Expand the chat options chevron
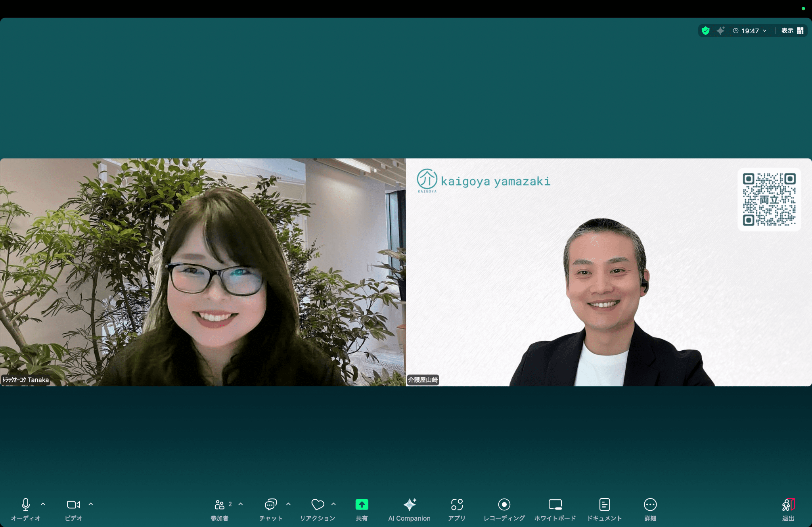The height and width of the screenshot is (527, 812). tap(289, 504)
